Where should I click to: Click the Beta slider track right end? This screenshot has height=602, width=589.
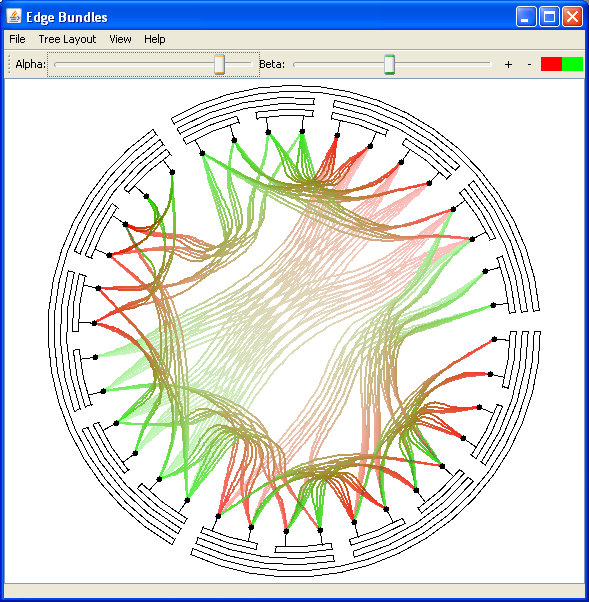click(x=489, y=64)
